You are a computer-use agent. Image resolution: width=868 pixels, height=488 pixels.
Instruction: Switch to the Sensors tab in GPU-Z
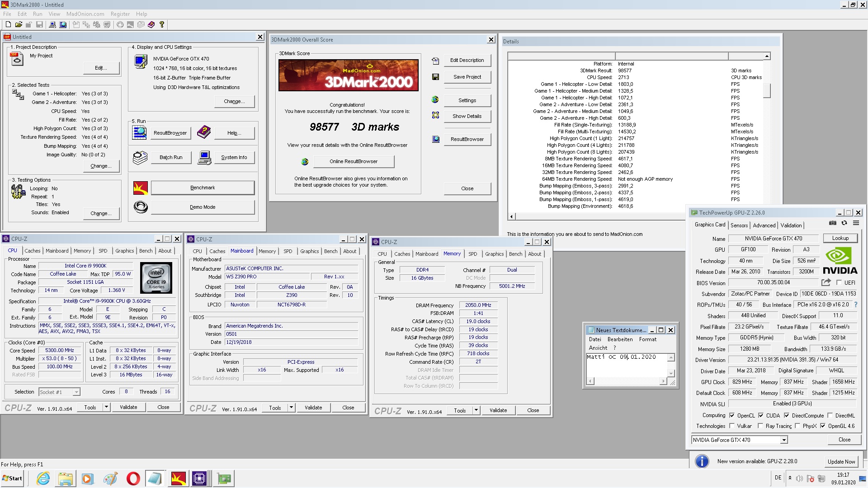pyautogui.click(x=739, y=225)
